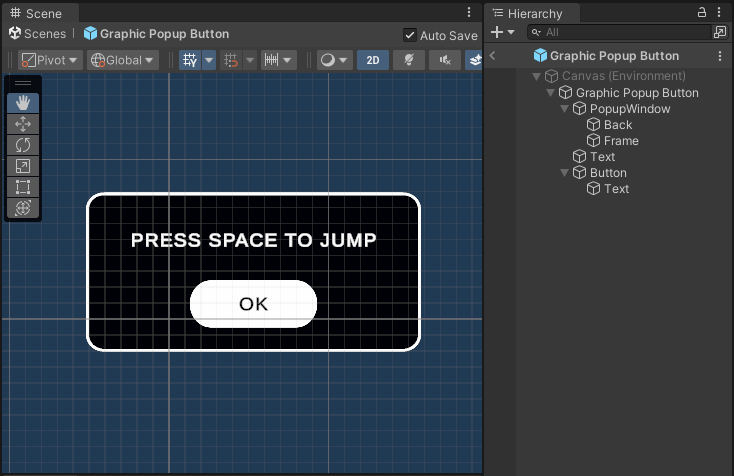Screen dimensions: 734x476
Task: Open the Pivot handle position dropdown
Action: point(50,60)
